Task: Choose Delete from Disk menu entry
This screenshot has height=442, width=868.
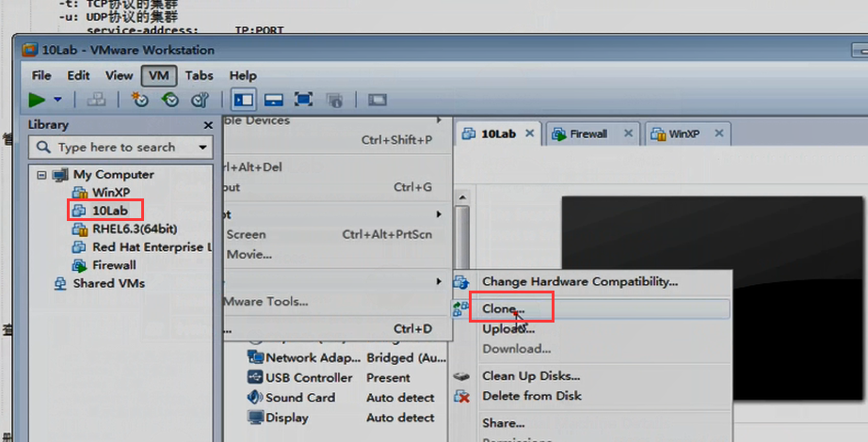Action: click(592, 396)
